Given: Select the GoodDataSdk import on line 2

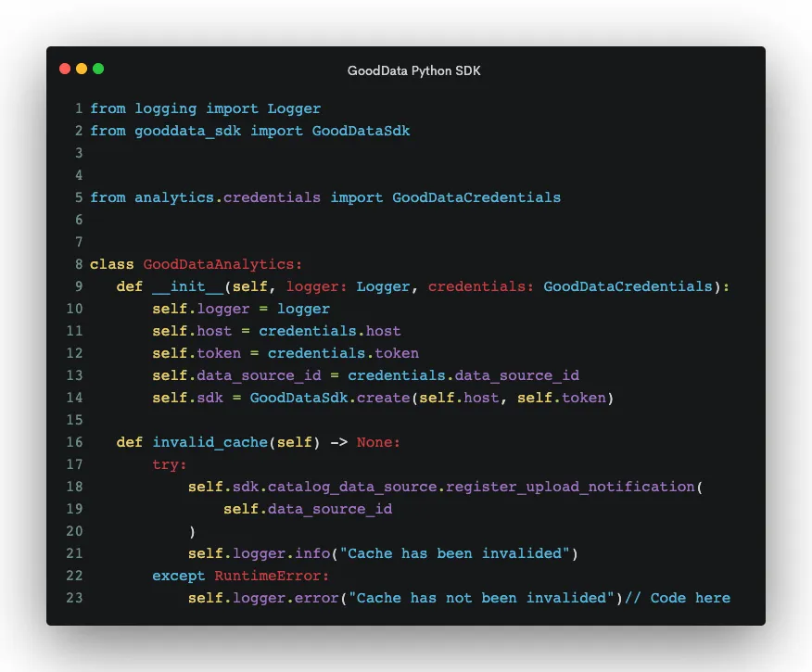Looking at the screenshot, I should point(361,131).
